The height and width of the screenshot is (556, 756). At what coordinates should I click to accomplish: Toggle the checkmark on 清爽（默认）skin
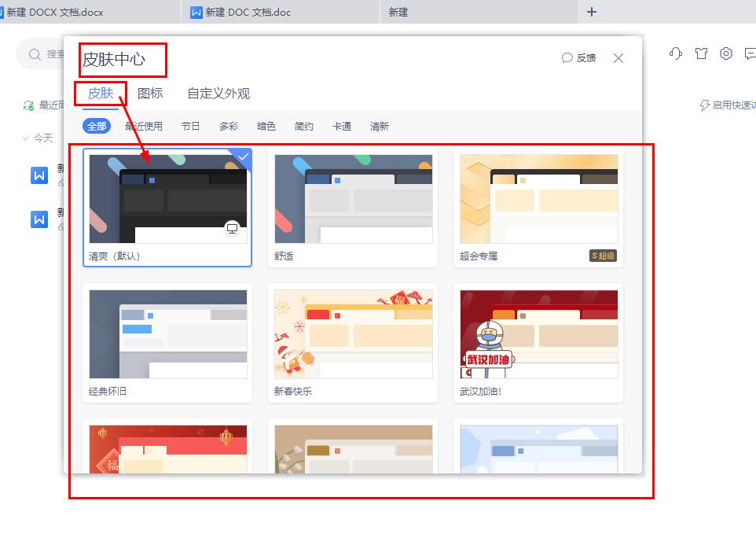[x=243, y=156]
